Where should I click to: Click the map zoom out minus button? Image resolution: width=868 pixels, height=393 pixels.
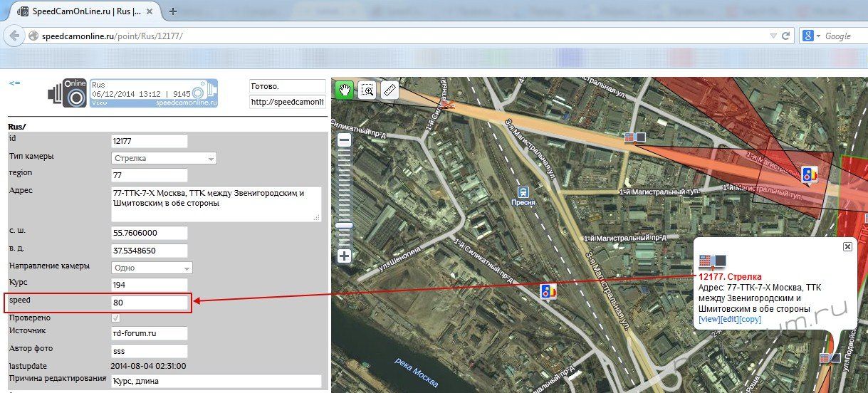point(344,141)
